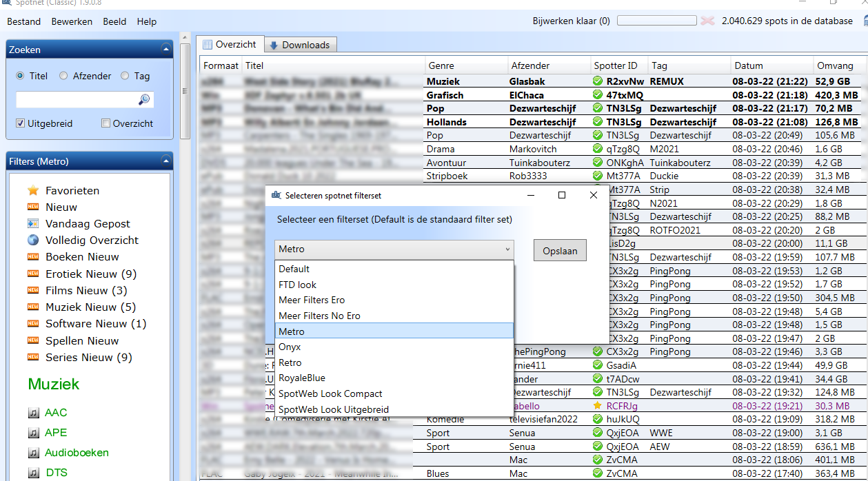
Task: Click green check beside GsadiA spotter
Action: 598,365
